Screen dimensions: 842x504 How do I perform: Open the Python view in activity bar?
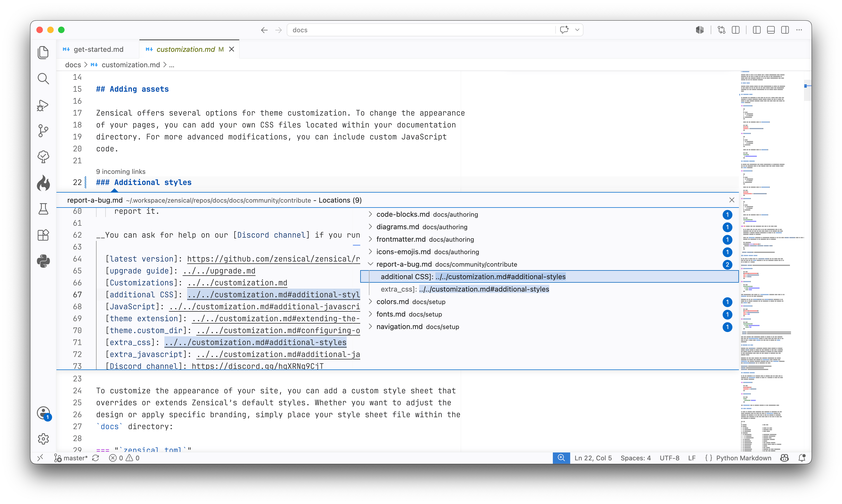[x=43, y=261]
